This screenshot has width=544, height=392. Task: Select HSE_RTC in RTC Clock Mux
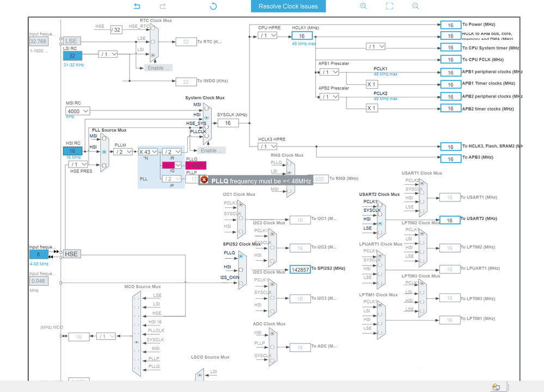point(152,28)
